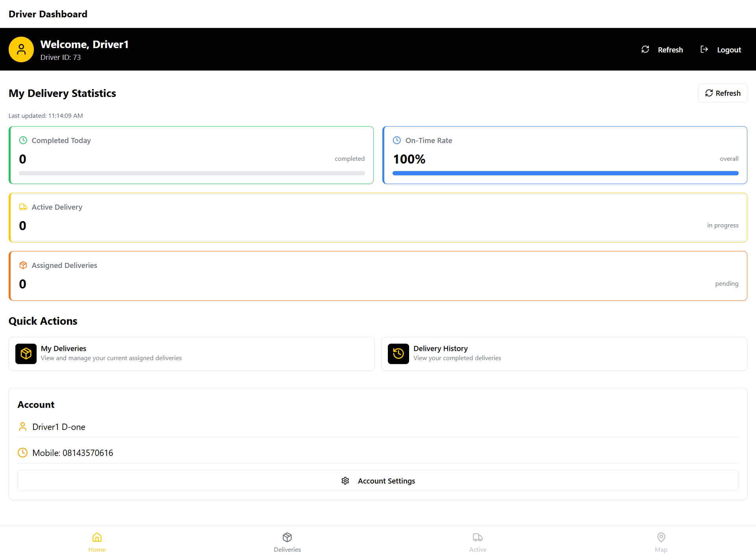Click the user icon beside Driver1 D-one
This screenshot has width=756, height=560.
22,427
